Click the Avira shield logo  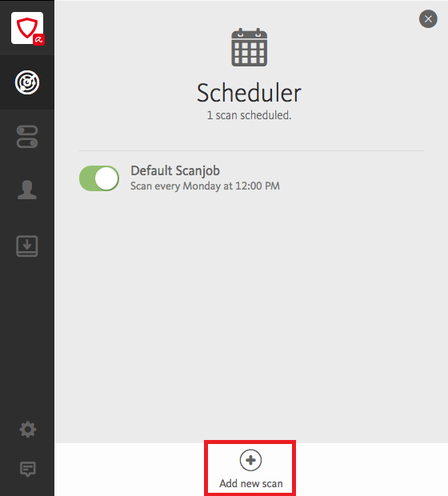tap(27, 28)
